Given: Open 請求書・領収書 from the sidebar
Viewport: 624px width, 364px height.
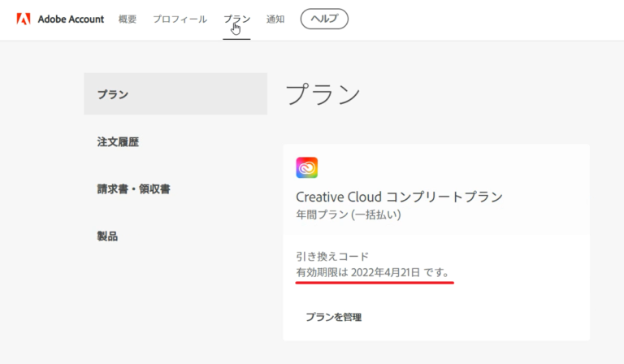Looking at the screenshot, I should 133,188.
